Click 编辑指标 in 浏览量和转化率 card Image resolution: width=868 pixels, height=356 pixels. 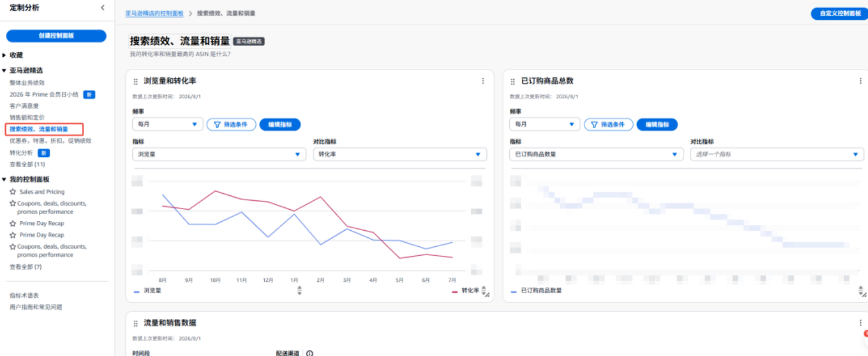tap(280, 125)
